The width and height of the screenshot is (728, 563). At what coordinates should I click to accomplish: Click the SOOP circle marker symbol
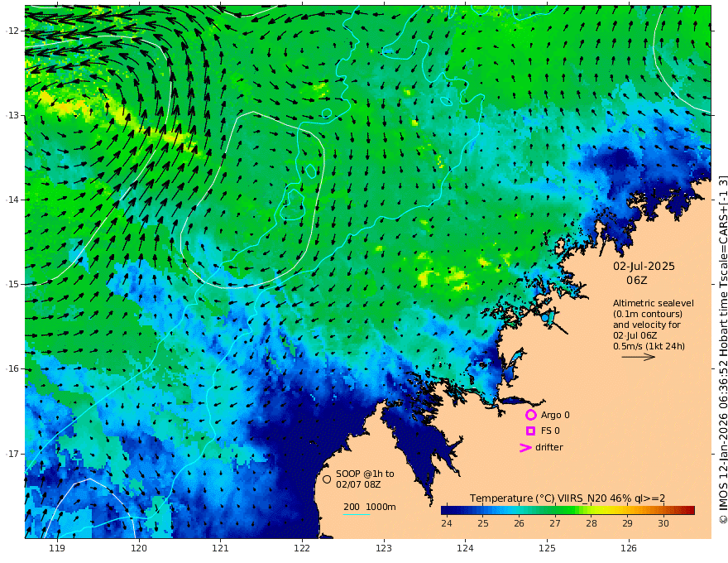pos(327,479)
